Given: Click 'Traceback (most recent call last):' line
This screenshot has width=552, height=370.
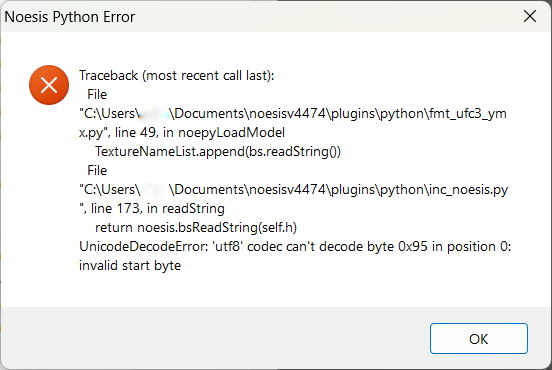Looking at the screenshot, I should click(x=176, y=75).
